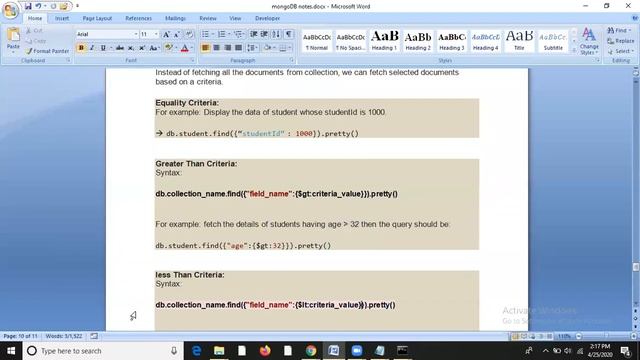Open Zoom app from taskbar
The height and width of the screenshot is (360, 640).
pos(357,351)
